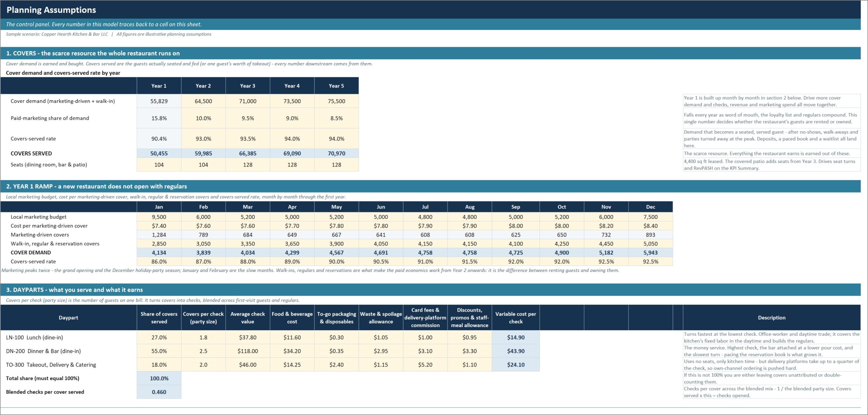Click Takeout to-go packaging value $2.40
The width and height of the screenshot is (868, 415).
[x=336, y=365]
